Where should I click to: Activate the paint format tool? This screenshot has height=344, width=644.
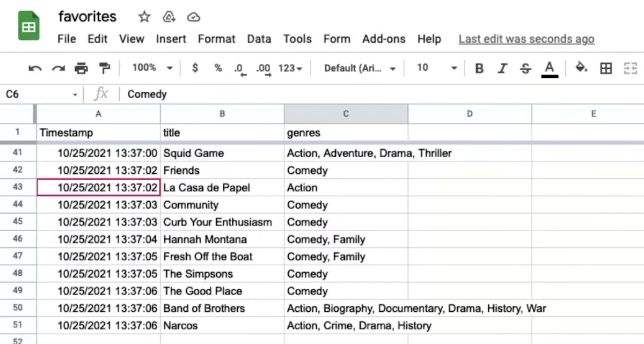pyautogui.click(x=104, y=68)
